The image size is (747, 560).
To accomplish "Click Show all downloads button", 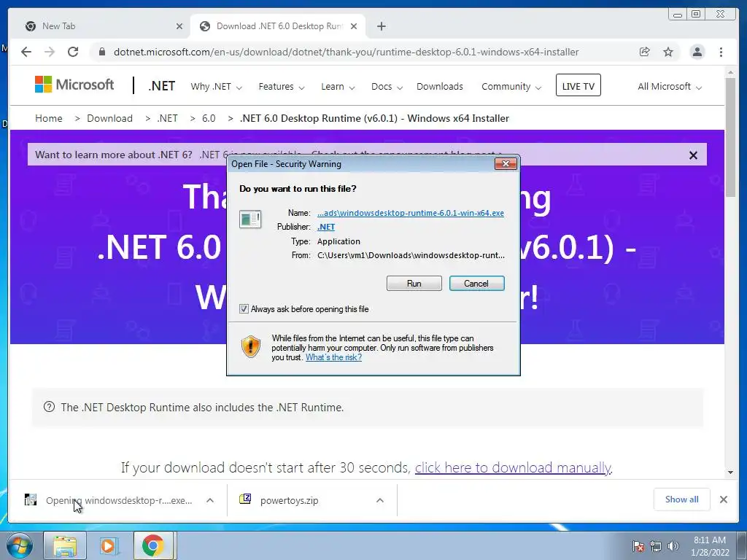I will pyautogui.click(x=682, y=499).
